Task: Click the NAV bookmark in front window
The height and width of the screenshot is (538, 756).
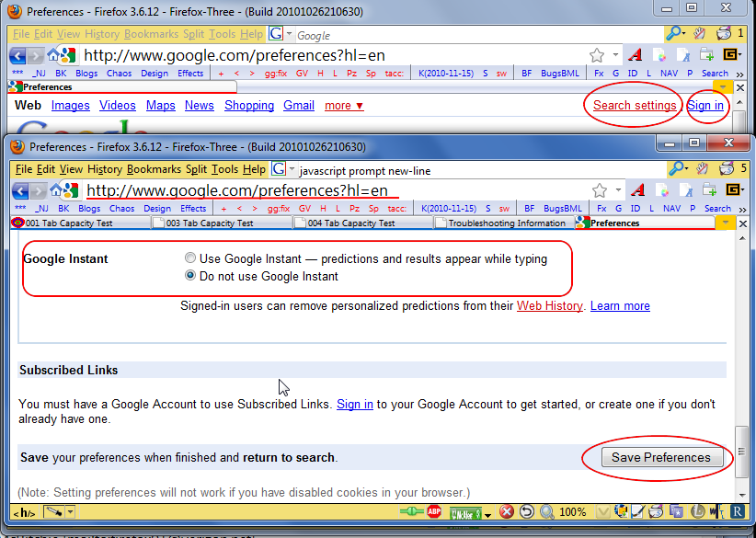Action: 671,209
